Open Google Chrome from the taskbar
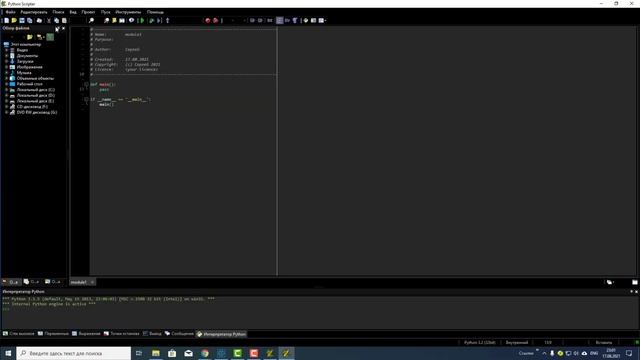The width and height of the screenshot is (640, 360). pyautogui.click(x=204, y=353)
